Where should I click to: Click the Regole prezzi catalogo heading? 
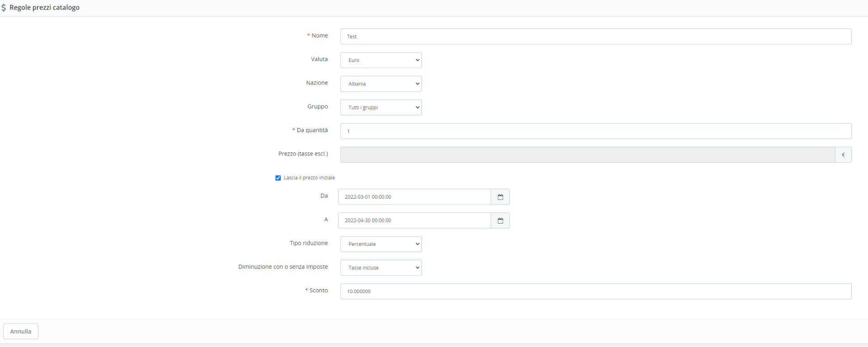coord(44,8)
